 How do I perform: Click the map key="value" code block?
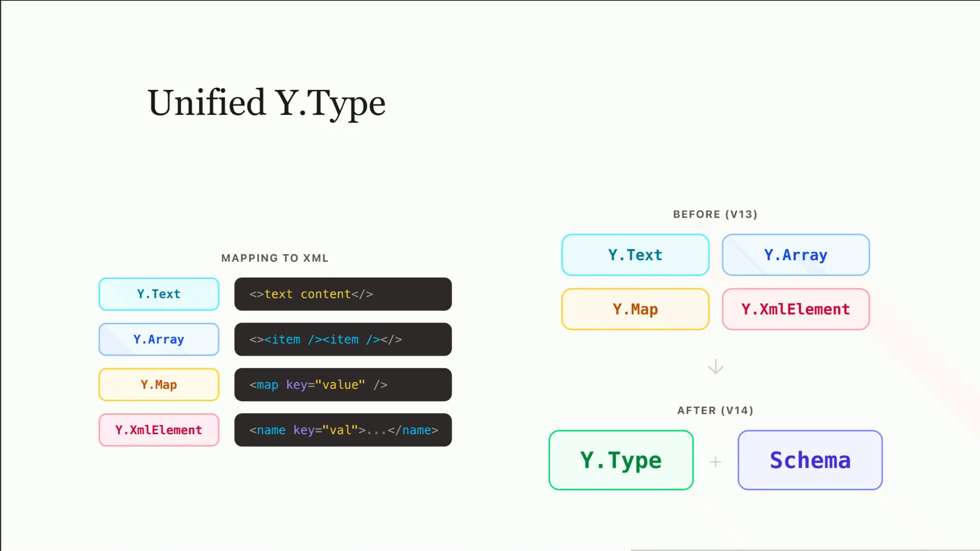point(343,385)
